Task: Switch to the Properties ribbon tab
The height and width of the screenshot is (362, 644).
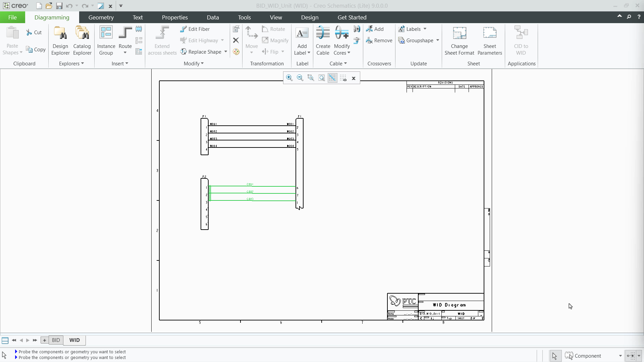Action: click(175, 17)
